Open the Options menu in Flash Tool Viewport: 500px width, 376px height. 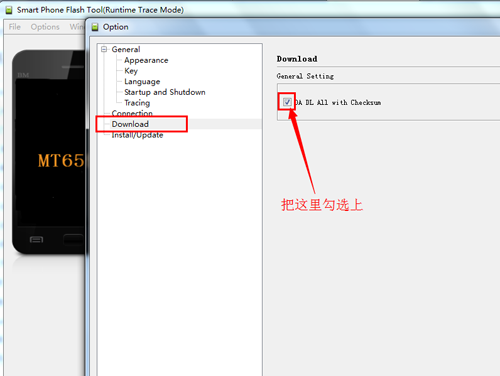[x=45, y=27]
